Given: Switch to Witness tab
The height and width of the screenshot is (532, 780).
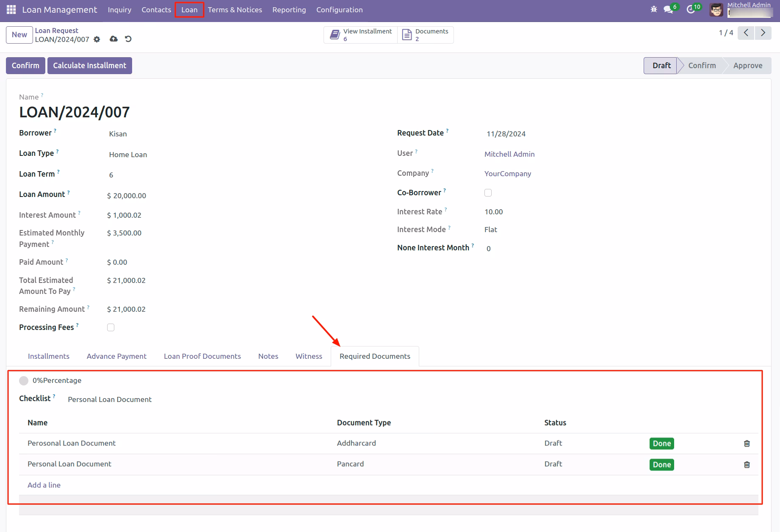Looking at the screenshot, I should pyautogui.click(x=309, y=356).
